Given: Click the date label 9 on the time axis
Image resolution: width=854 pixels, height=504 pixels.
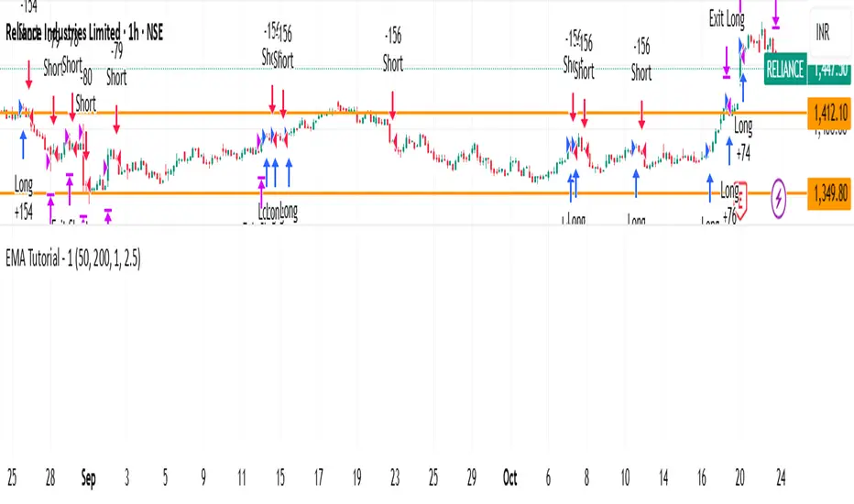Looking at the screenshot, I should point(203,478).
